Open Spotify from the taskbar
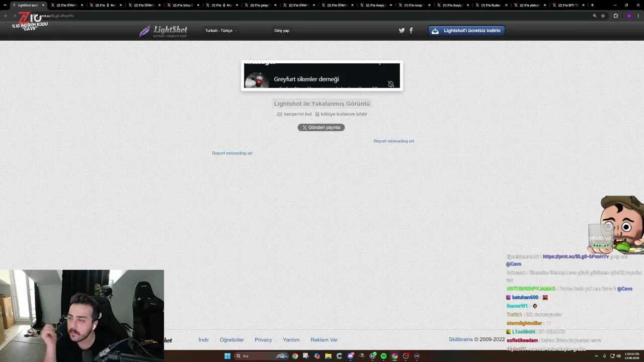 (383, 356)
